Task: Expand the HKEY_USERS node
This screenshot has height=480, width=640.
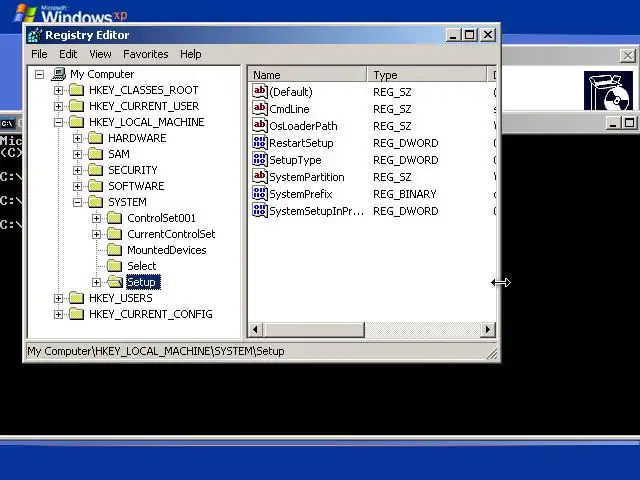Action: coord(58,298)
